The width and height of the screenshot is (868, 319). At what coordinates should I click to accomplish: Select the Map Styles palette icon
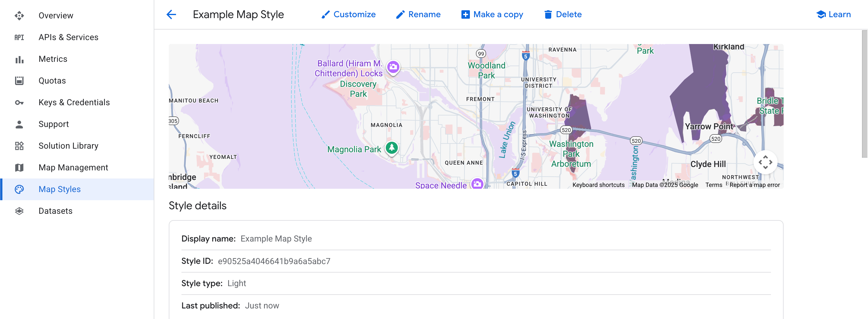[x=19, y=189]
